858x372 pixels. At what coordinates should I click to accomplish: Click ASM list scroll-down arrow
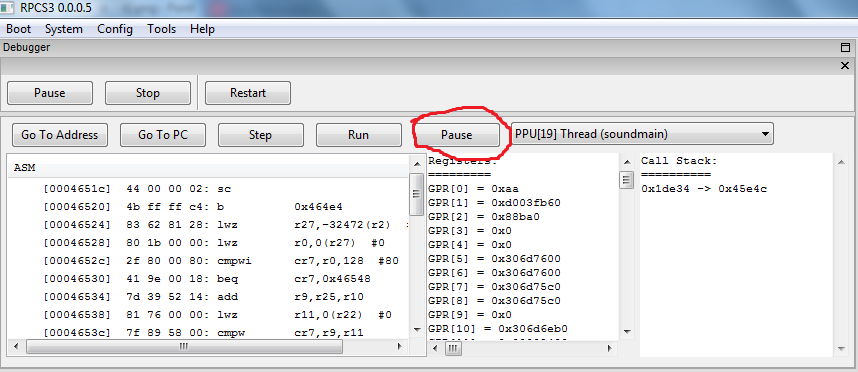tap(416, 329)
